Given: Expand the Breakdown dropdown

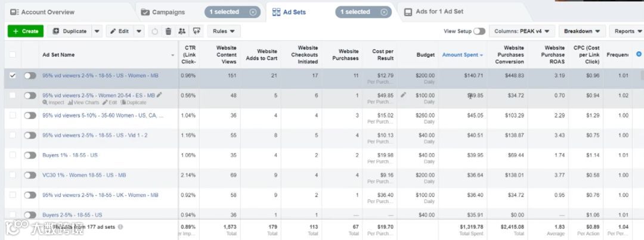Looking at the screenshot, I should click(x=582, y=31).
